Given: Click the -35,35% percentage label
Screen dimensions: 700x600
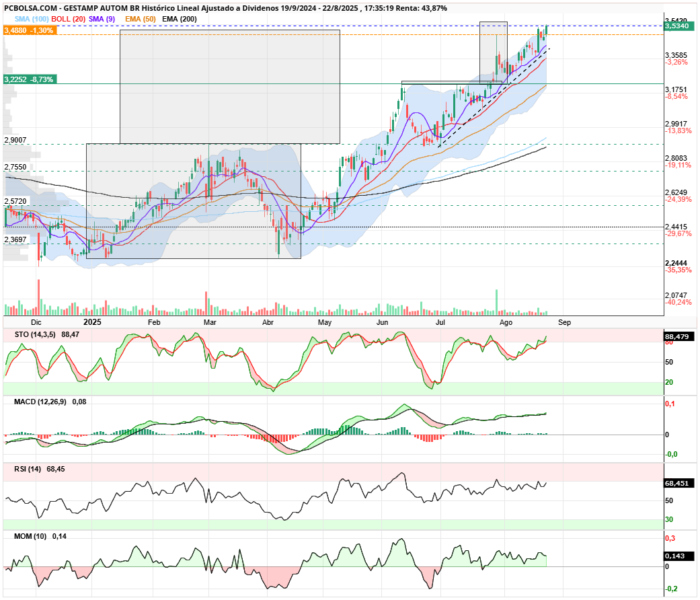Looking at the screenshot, I should click(x=678, y=270).
